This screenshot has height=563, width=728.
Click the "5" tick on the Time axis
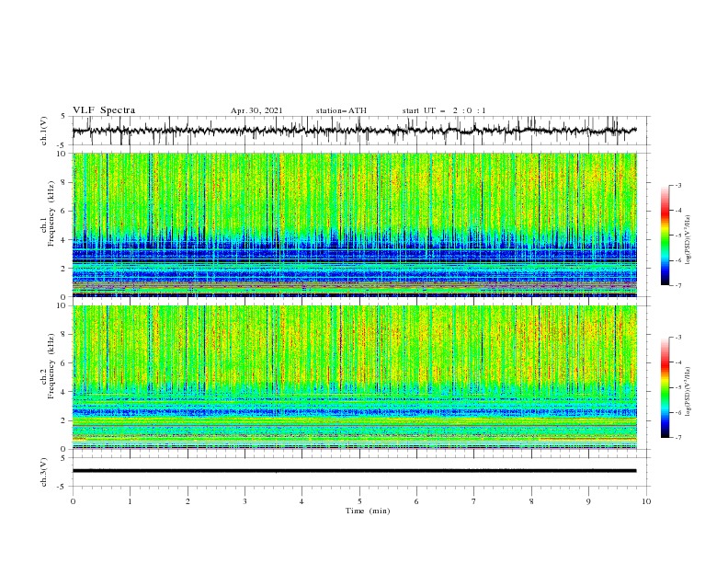click(359, 501)
